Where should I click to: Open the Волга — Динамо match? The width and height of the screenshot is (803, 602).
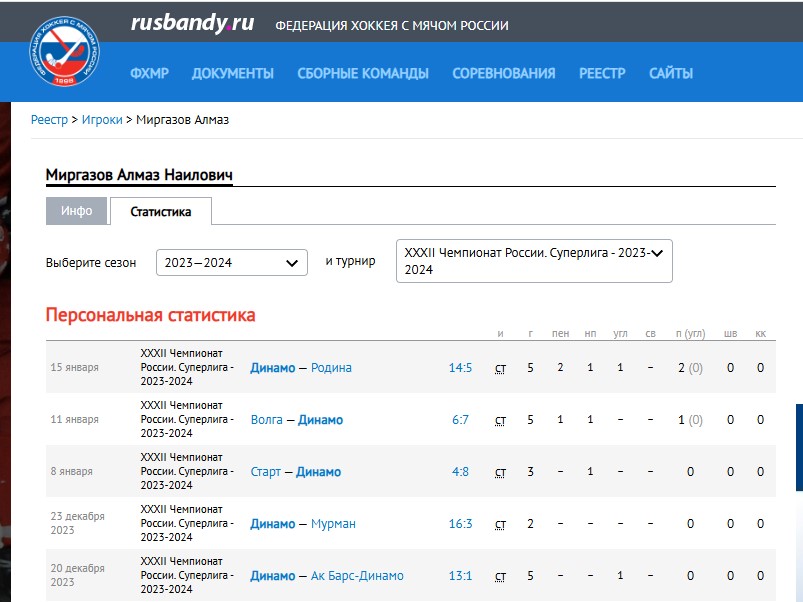tap(296, 420)
